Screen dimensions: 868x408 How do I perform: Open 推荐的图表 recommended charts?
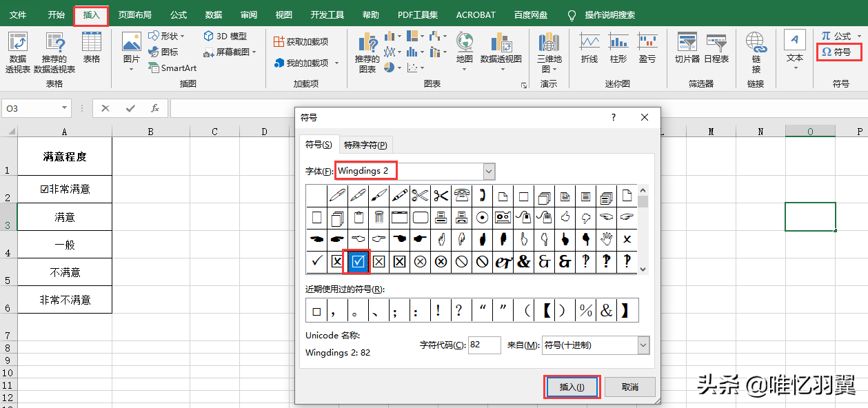click(x=367, y=52)
